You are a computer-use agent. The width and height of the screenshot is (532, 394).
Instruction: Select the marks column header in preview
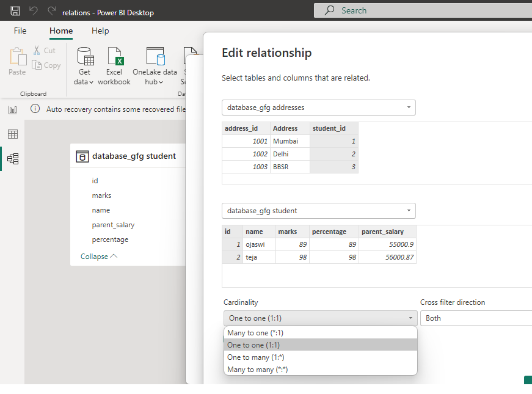click(x=293, y=232)
